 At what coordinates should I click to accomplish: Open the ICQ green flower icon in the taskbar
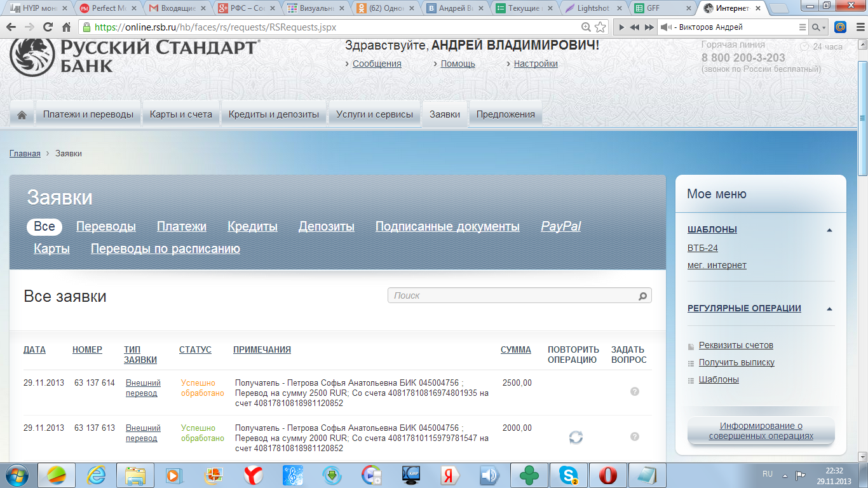click(529, 475)
